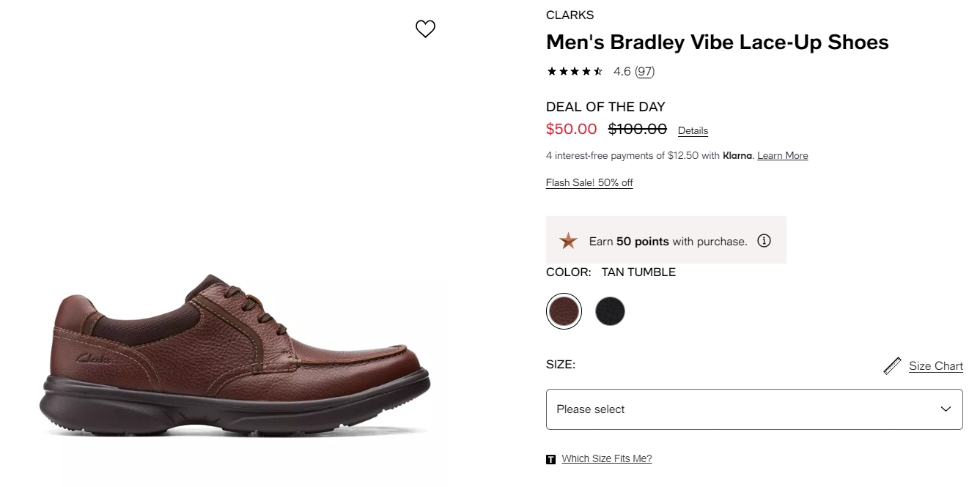The image size is (980, 487).
Task: Click the brown shoe product image
Action: point(235,355)
